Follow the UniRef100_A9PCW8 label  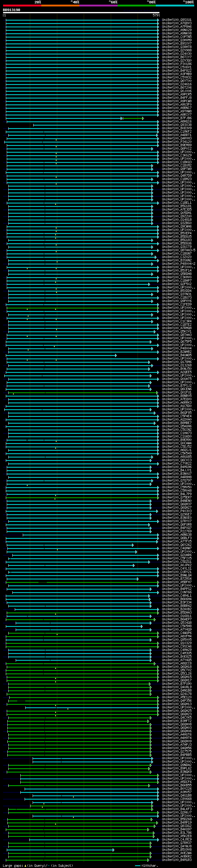pyautogui.click(x=176, y=101)
